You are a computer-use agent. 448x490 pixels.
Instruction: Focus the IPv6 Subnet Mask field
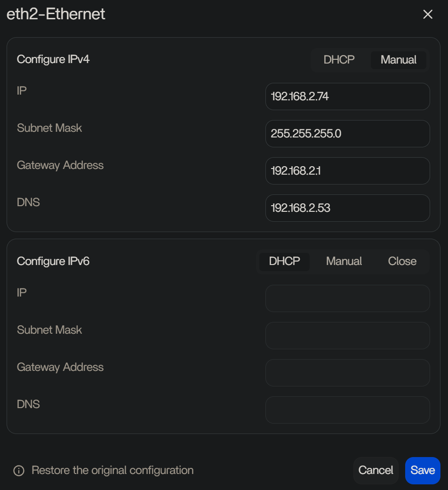(x=347, y=336)
